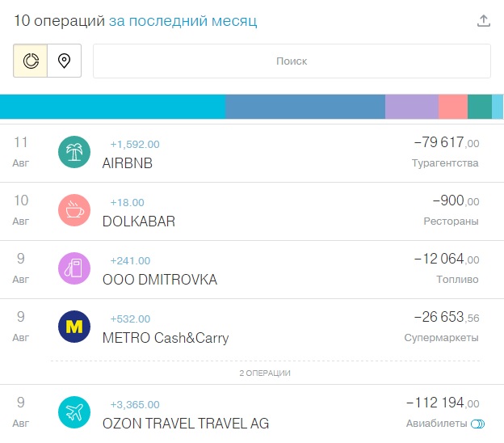This screenshot has width=504, height=443.
Task: Open the AIRBNB transaction name
Action: click(x=128, y=163)
